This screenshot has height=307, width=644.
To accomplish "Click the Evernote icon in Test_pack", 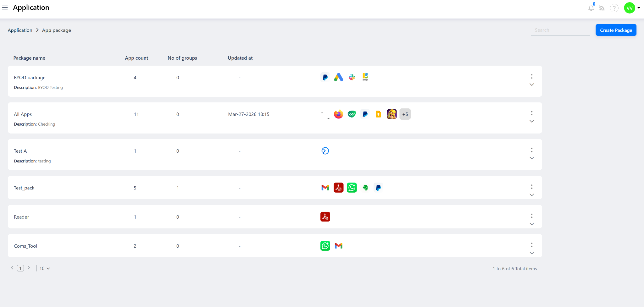I will tap(365, 188).
